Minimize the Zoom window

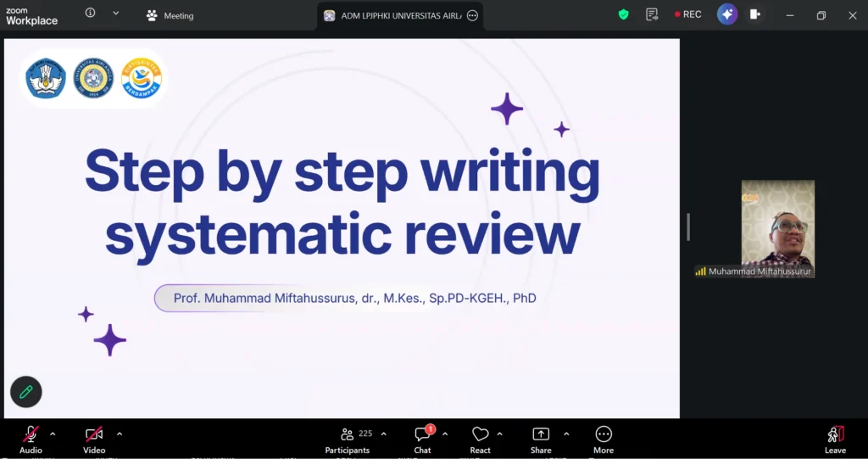[x=790, y=15]
